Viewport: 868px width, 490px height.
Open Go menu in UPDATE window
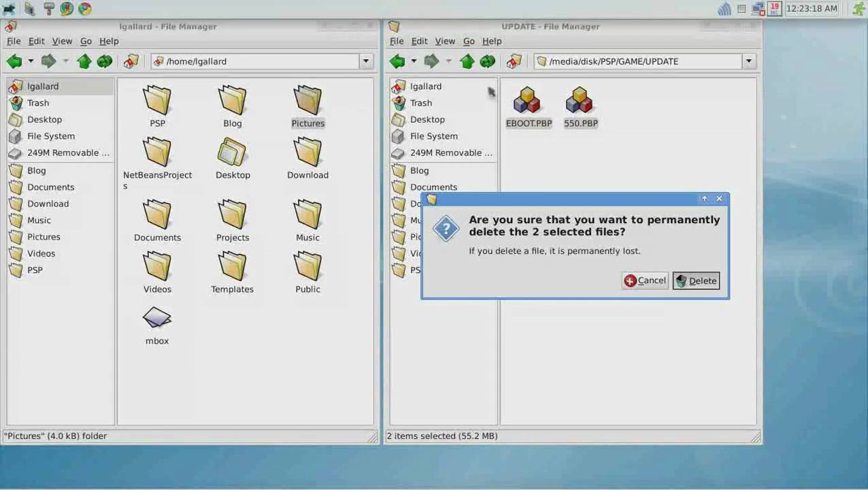click(469, 41)
